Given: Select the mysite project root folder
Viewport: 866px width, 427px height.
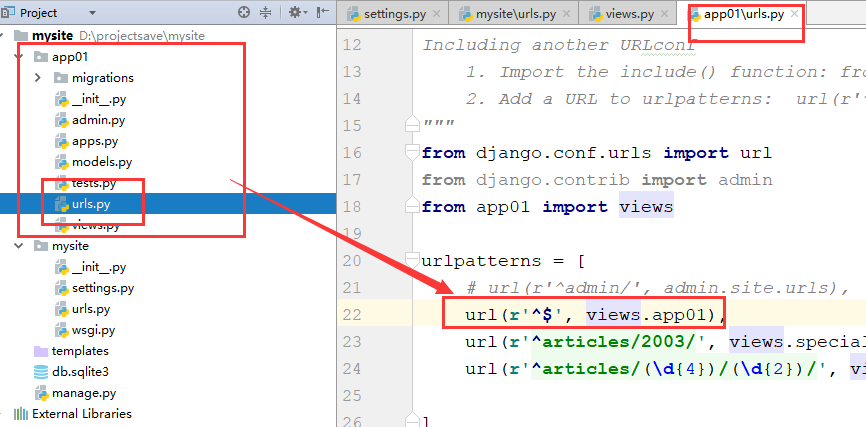Looking at the screenshot, I should click(52, 36).
